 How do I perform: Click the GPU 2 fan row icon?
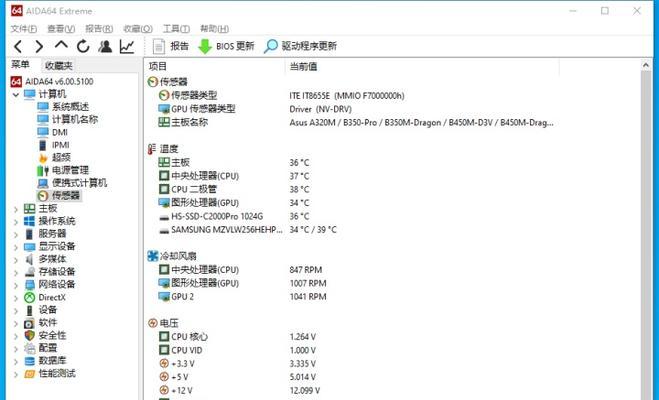click(x=163, y=297)
